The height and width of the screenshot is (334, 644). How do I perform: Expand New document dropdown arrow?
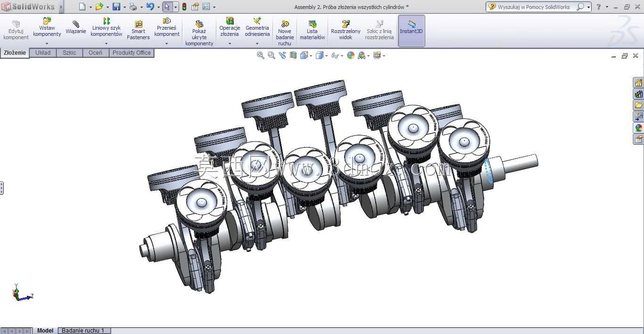91,7
